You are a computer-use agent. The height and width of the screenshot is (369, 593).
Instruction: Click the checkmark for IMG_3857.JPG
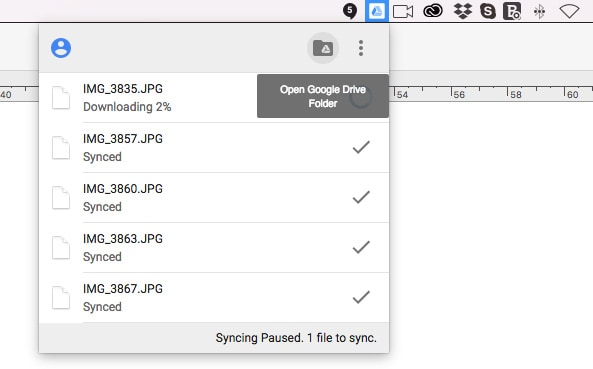tap(361, 147)
